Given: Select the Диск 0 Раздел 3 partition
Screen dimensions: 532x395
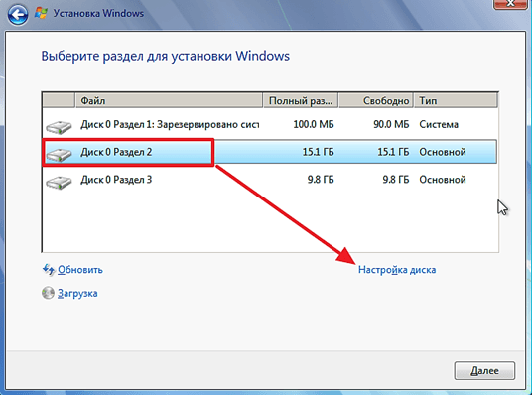Looking at the screenshot, I should point(270,180).
